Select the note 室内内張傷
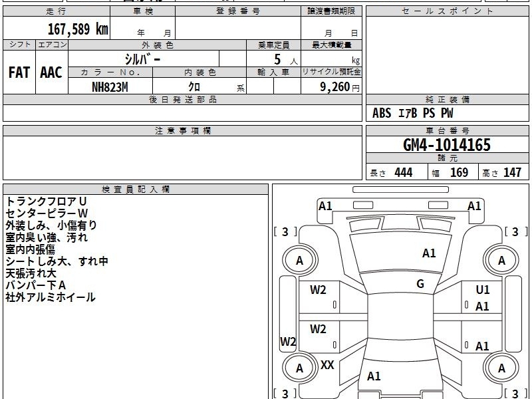532x399 pixels. tap(30, 249)
